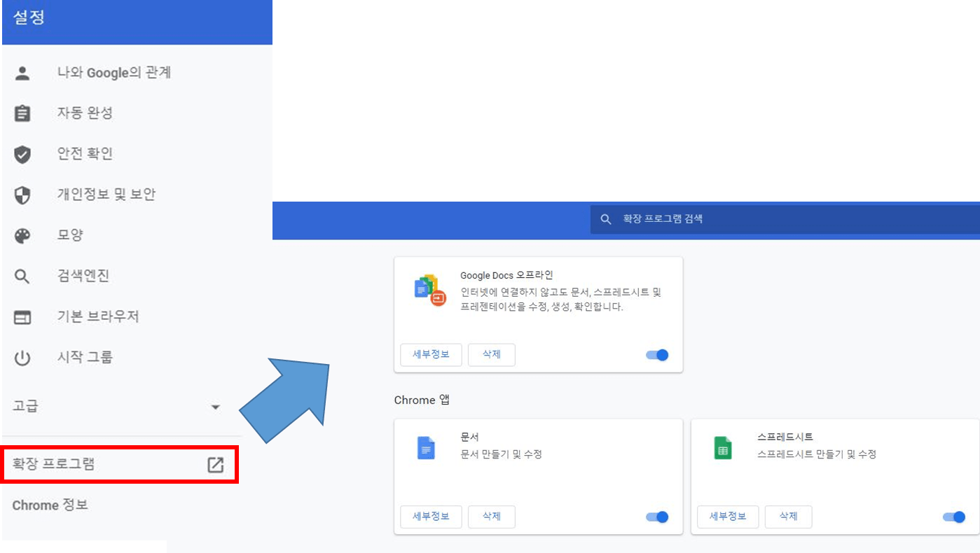Expand the 고급 advanced section arrow
Image resolution: width=980 pixels, height=553 pixels.
click(216, 407)
